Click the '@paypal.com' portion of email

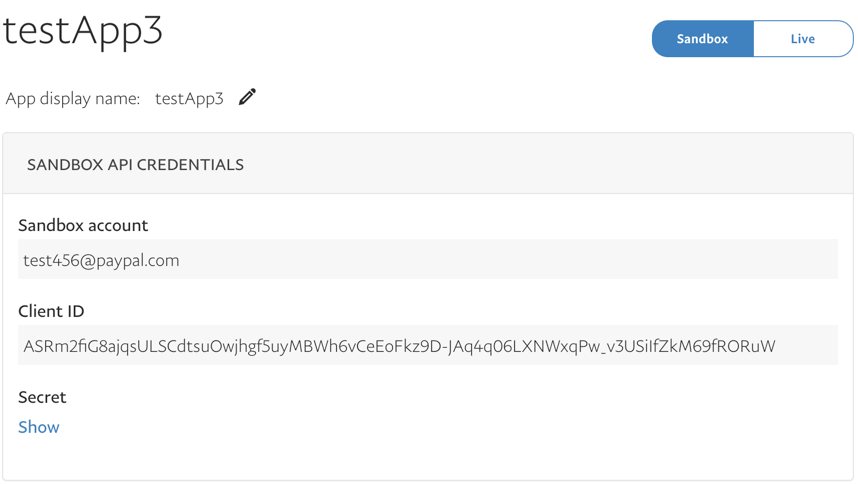pyautogui.click(x=130, y=260)
